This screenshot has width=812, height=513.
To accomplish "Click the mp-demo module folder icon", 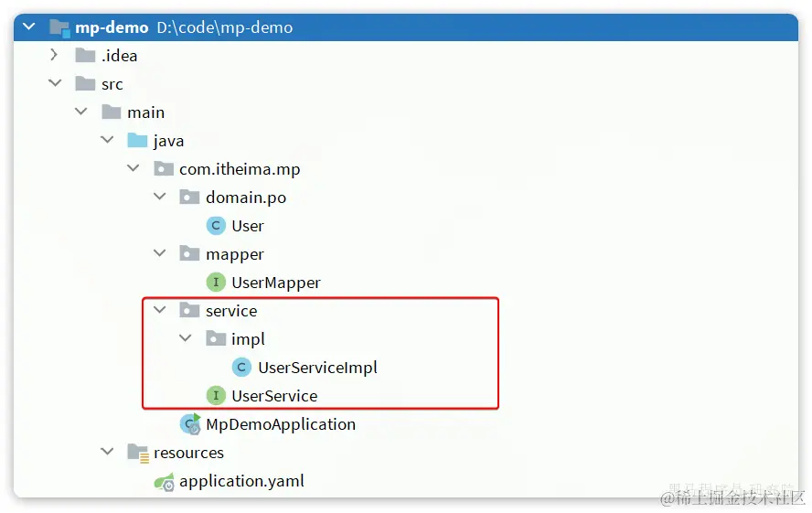I will tap(59, 28).
